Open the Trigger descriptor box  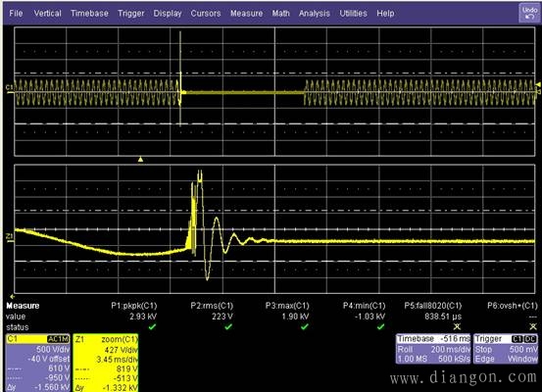coord(506,349)
